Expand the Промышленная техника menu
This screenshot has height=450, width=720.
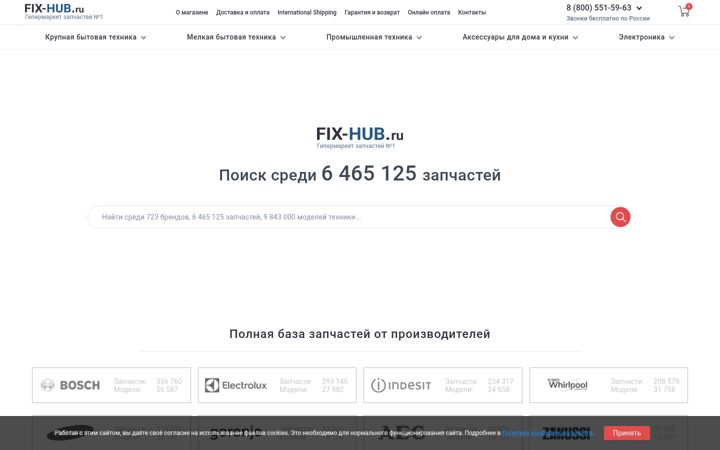pyautogui.click(x=374, y=37)
